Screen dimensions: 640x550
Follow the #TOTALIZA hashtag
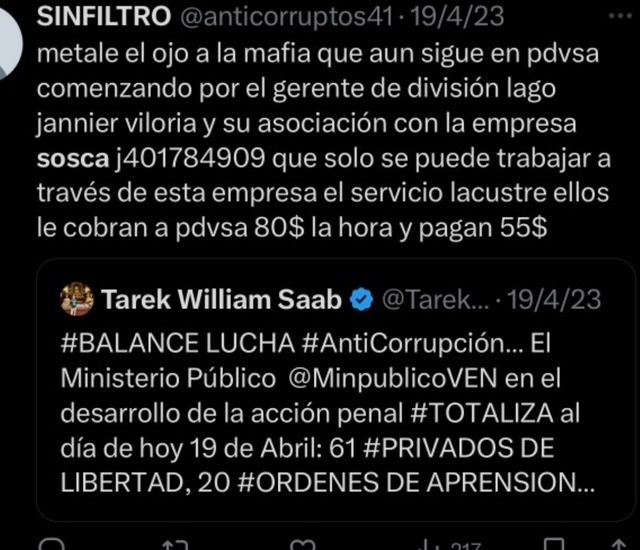[482, 413]
